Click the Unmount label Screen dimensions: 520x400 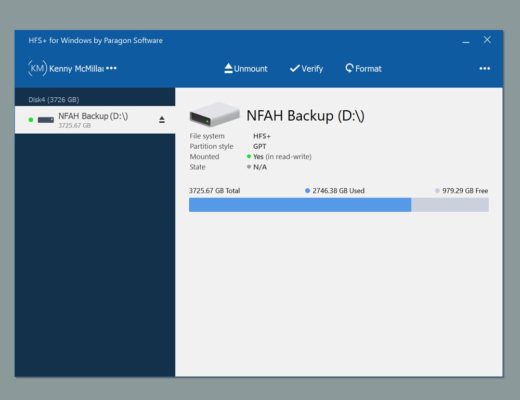coord(251,69)
